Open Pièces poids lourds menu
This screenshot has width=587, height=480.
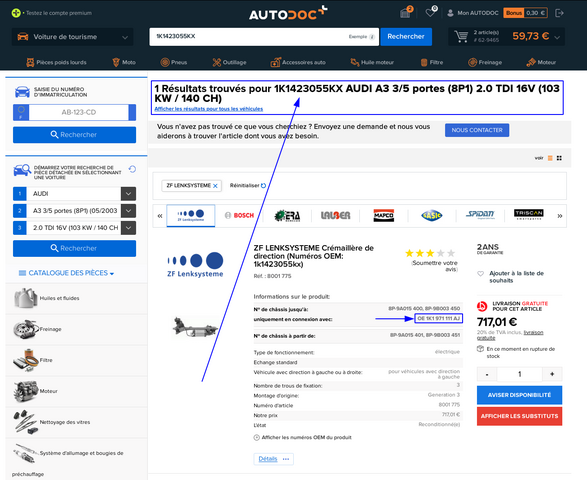coord(57,62)
